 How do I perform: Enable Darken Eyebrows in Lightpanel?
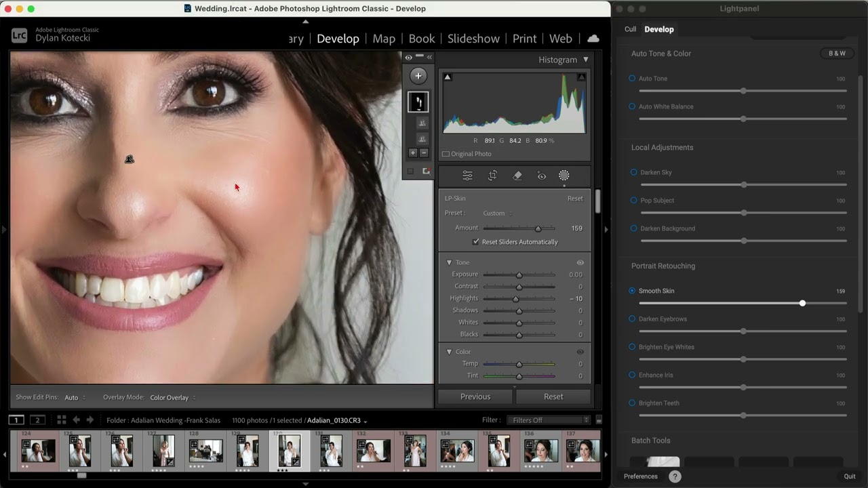click(x=632, y=319)
